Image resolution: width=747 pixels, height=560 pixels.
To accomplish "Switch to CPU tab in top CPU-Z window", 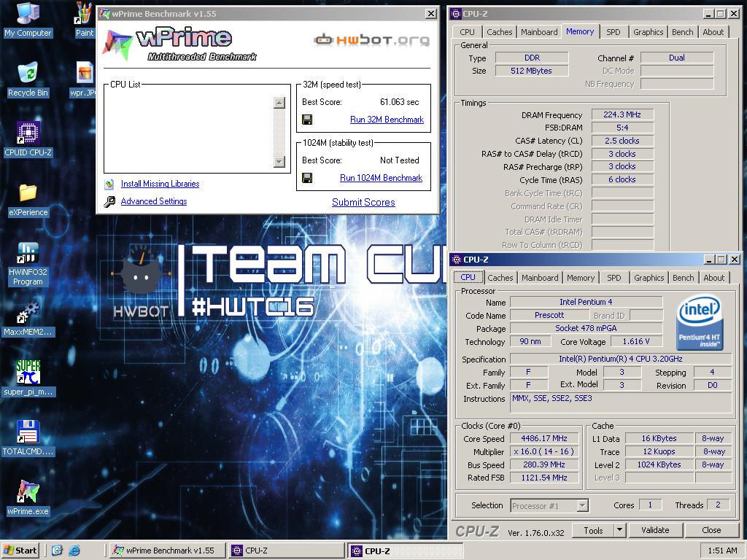I will [468, 32].
